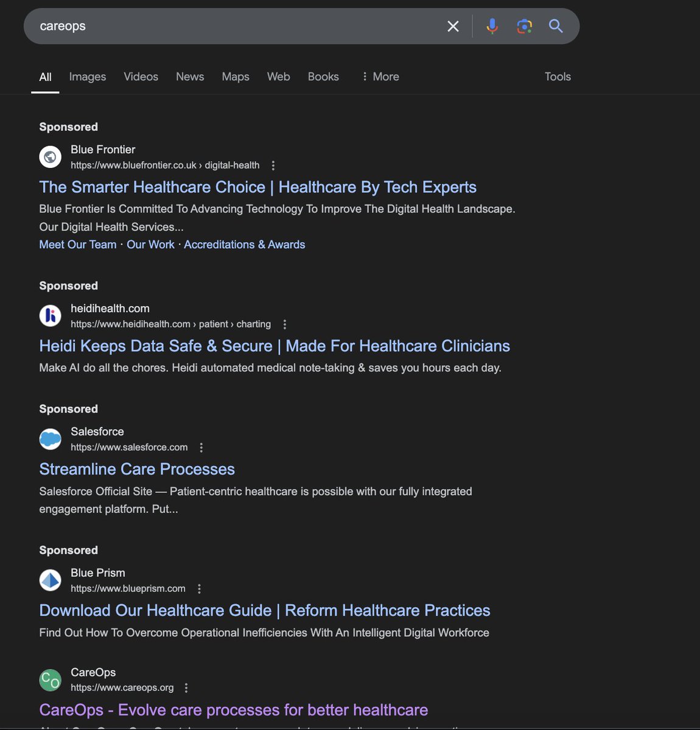Click the heidihealth.com patient charting URL text
700x730 pixels.
pos(171,324)
